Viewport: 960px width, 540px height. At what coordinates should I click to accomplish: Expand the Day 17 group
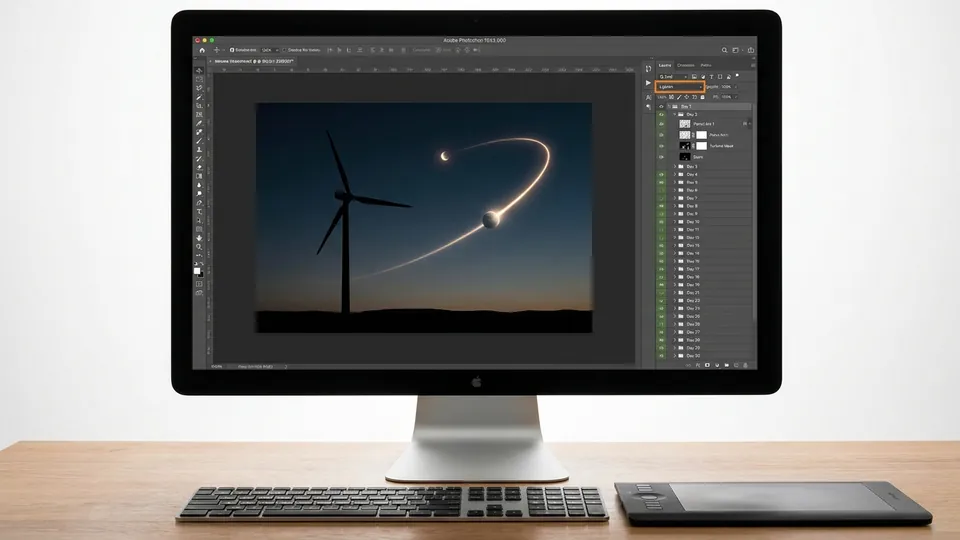[675, 269]
